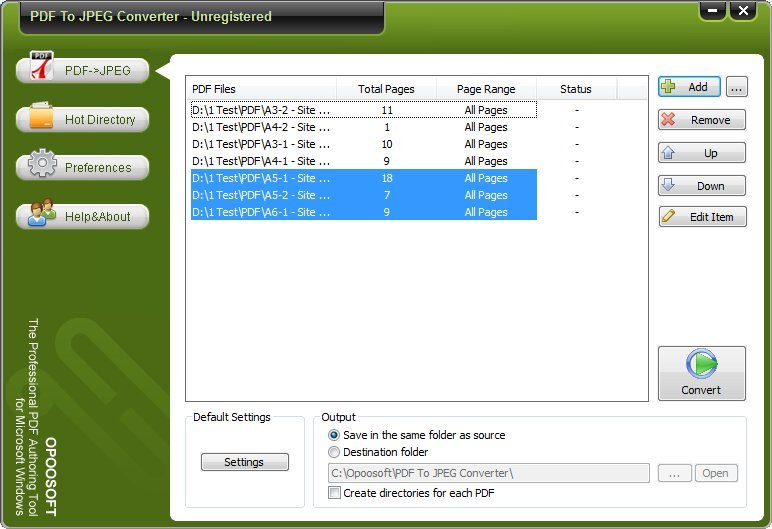Select the A6-1 PDF file row
Viewport: 772px width, 529px height.
click(363, 212)
